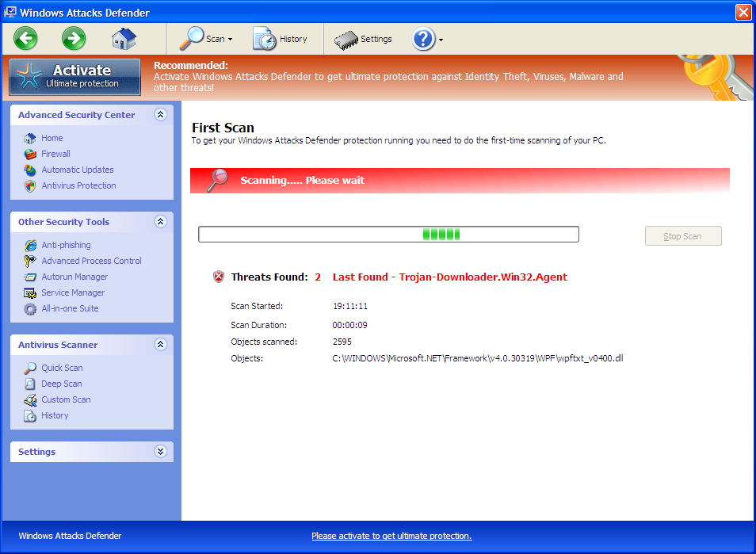Collapse the Antivirus Scanner panel

[161, 345]
